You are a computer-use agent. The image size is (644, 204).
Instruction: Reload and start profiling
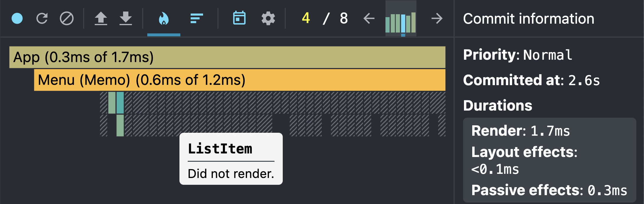pos(42,18)
